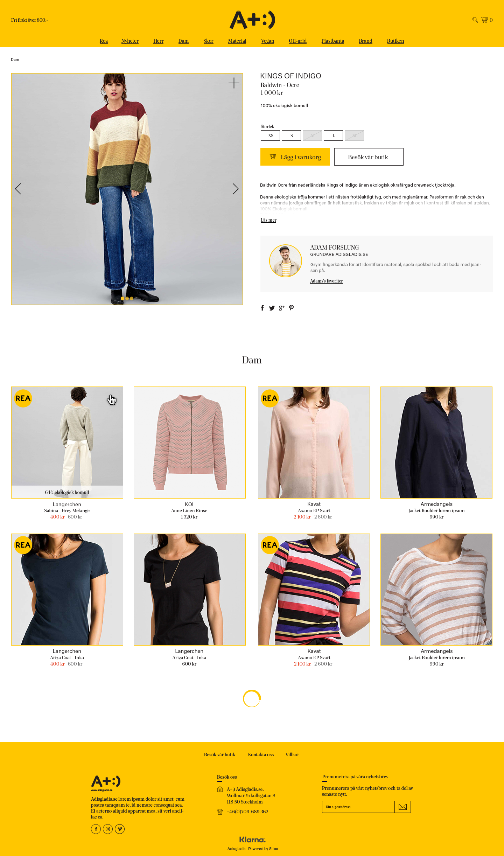Expand description via Läs mer
This screenshot has width=504, height=856.
point(268,220)
